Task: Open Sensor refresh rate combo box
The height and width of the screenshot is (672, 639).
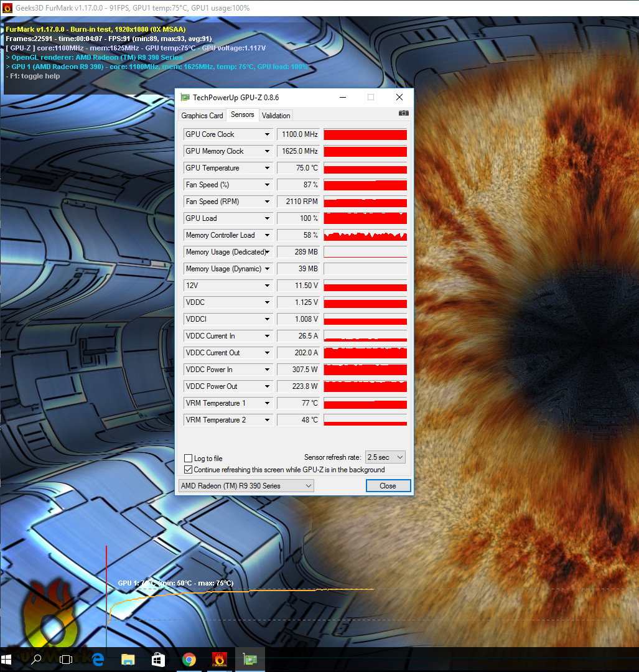Action: pyautogui.click(x=385, y=457)
